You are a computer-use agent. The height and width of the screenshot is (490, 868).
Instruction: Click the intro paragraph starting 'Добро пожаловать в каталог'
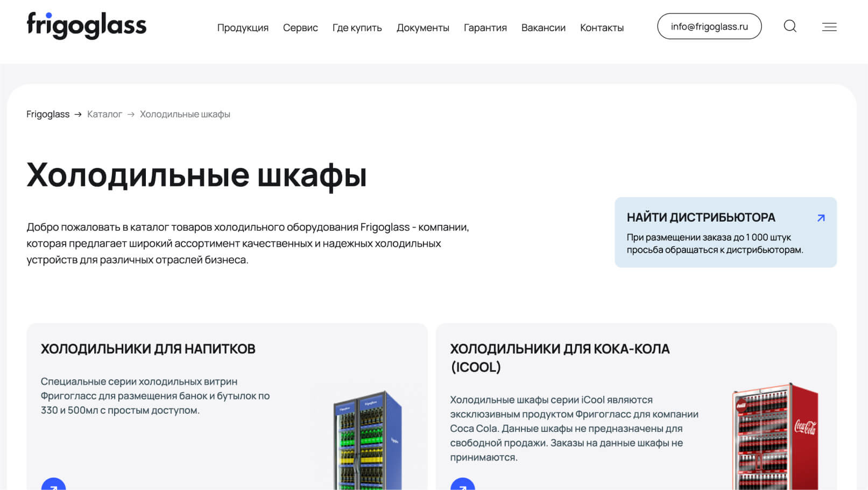tap(248, 243)
